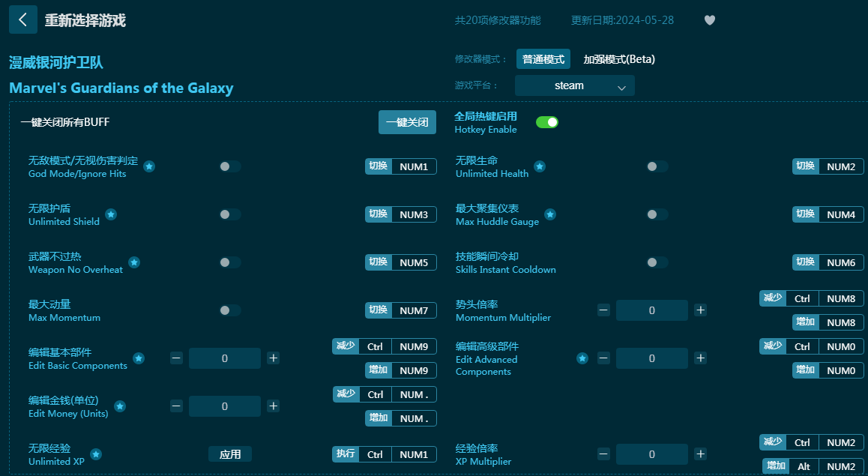Turn on Unlimited Shield toggle
This screenshot has height=476, width=868.
[229, 214]
